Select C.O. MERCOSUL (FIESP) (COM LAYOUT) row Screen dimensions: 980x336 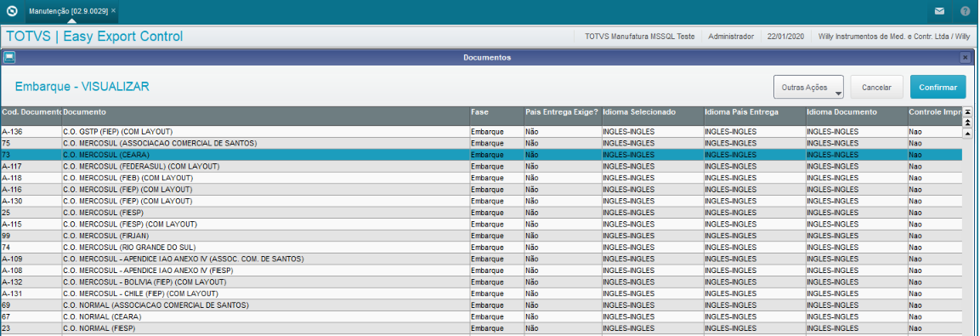pyautogui.click(x=481, y=224)
